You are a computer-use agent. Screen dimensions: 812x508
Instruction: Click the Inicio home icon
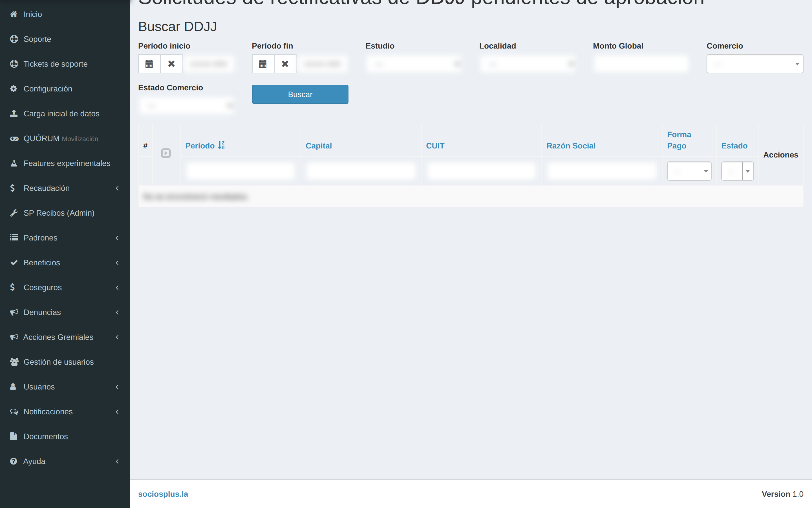pos(14,14)
